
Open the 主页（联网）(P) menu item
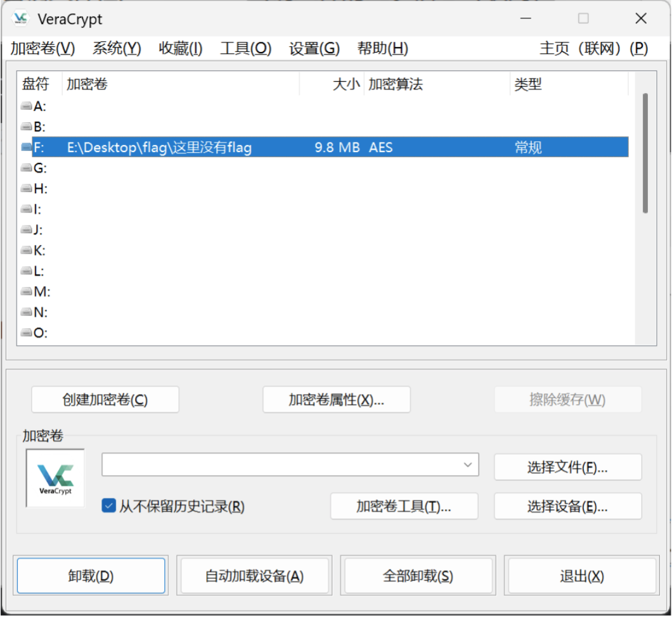tap(594, 48)
